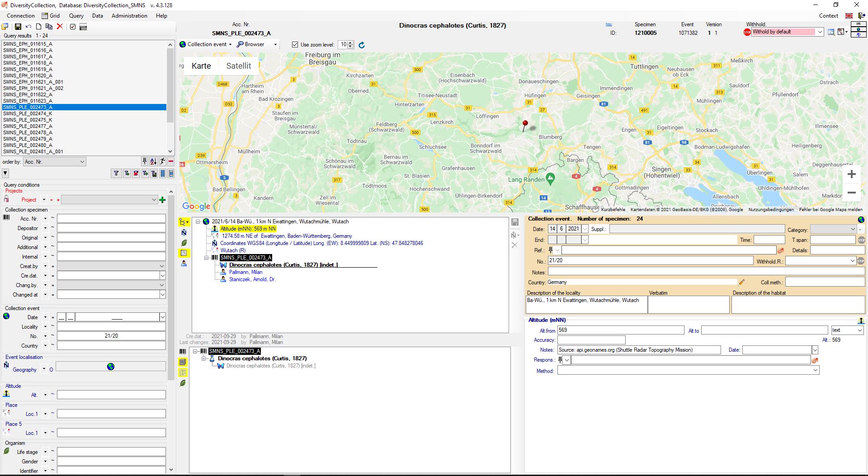Click the scanner icon in the top toolbar
Screen dimensions: 868x476
click(83, 27)
